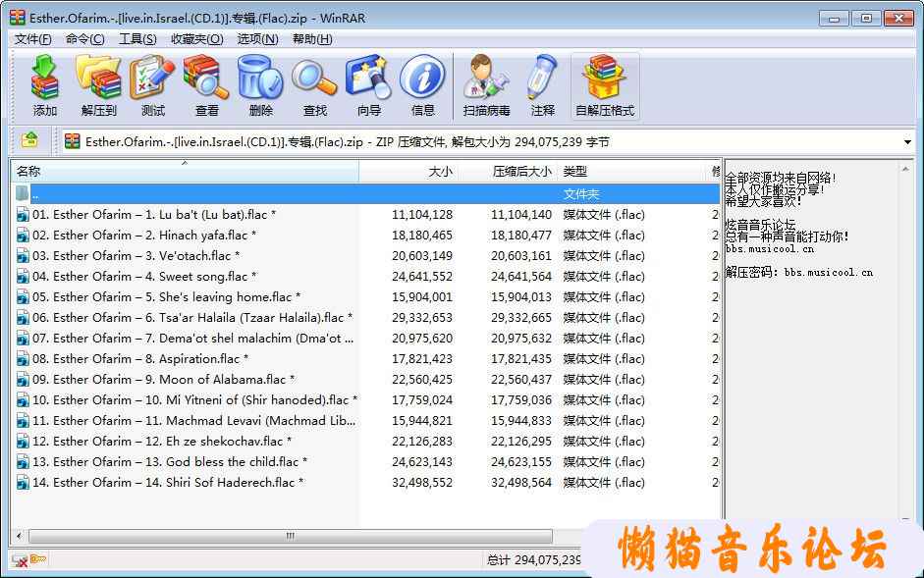Image resolution: width=924 pixels, height=578 pixels.
Task: Open the 帮助(H) menu
Action: (x=312, y=39)
